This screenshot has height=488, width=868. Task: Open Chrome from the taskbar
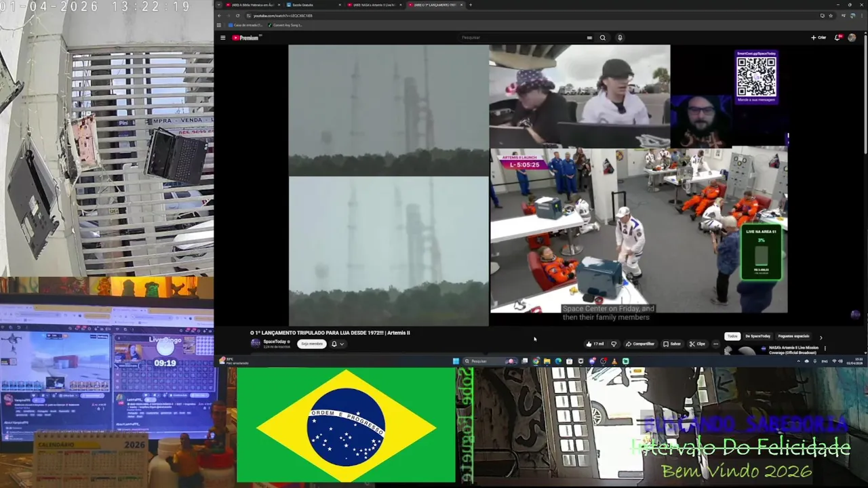(x=536, y=361)
